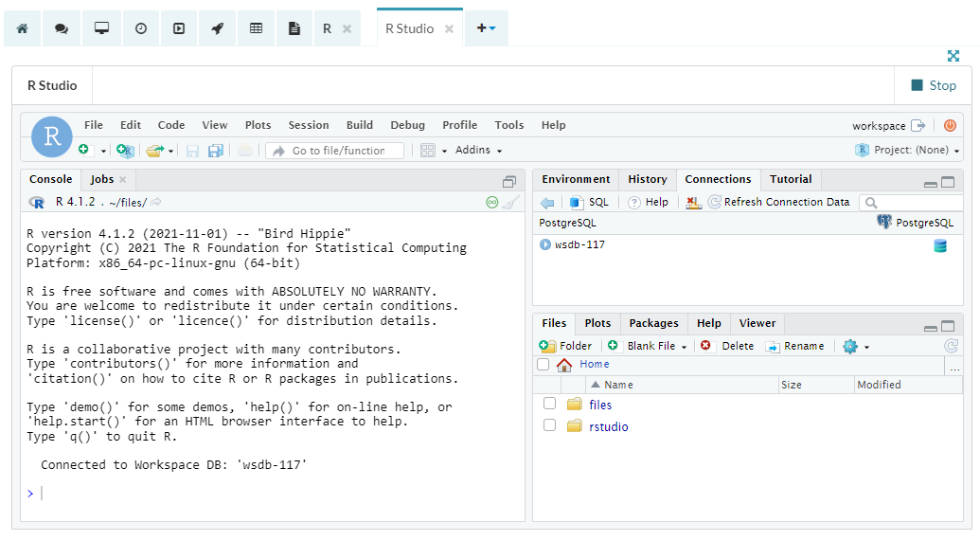Switch to the Packages tab
This screenshot has height=541, width=980.
[653, 323]
